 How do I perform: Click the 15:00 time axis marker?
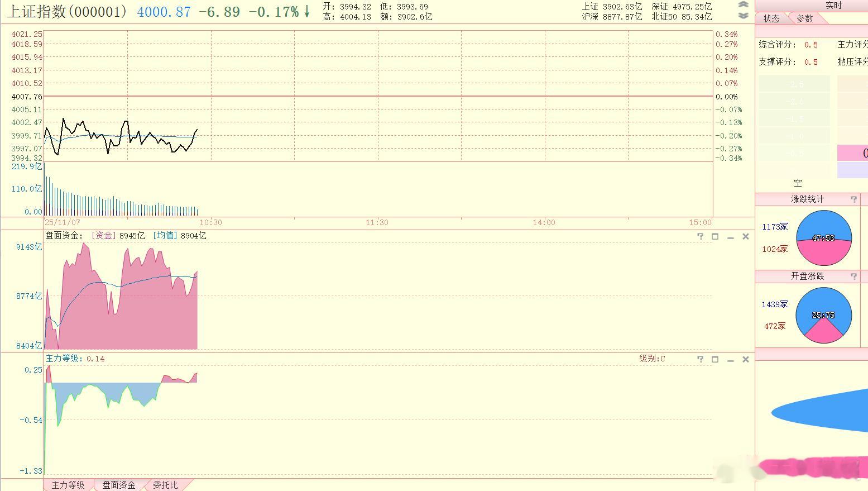point(701,222)
